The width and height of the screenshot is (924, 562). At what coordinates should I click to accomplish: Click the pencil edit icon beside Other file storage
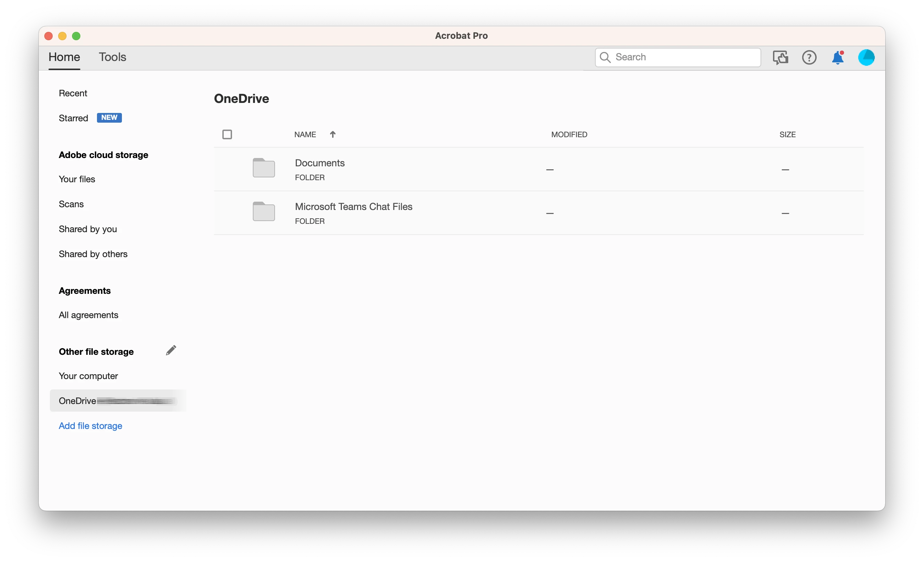(x=171, y=350)
